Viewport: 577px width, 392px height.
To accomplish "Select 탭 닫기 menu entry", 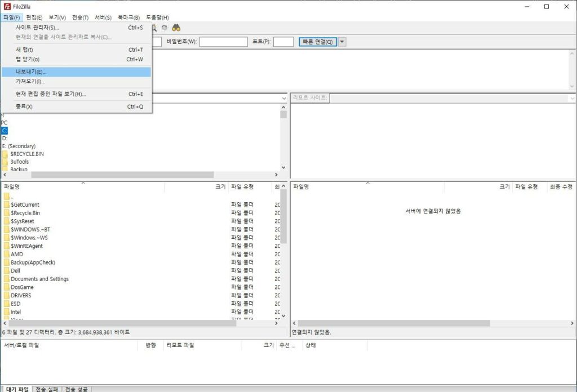I will click(x=77, y=59).
